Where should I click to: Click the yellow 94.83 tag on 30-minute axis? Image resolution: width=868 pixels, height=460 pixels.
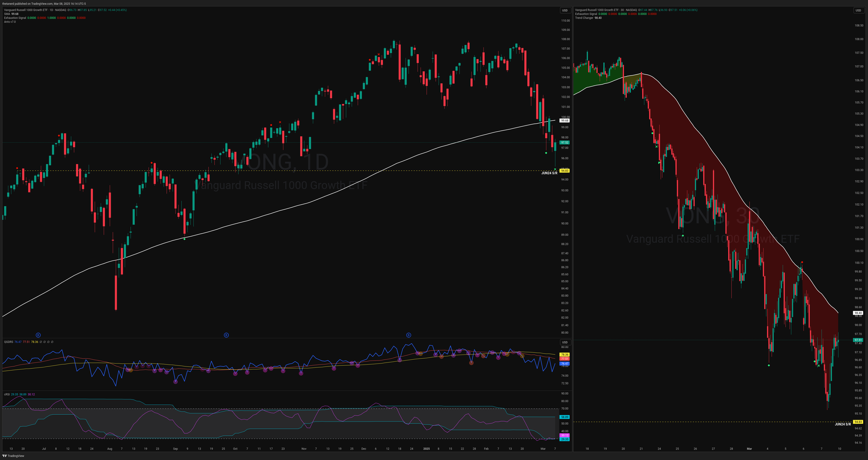[858, 422]
